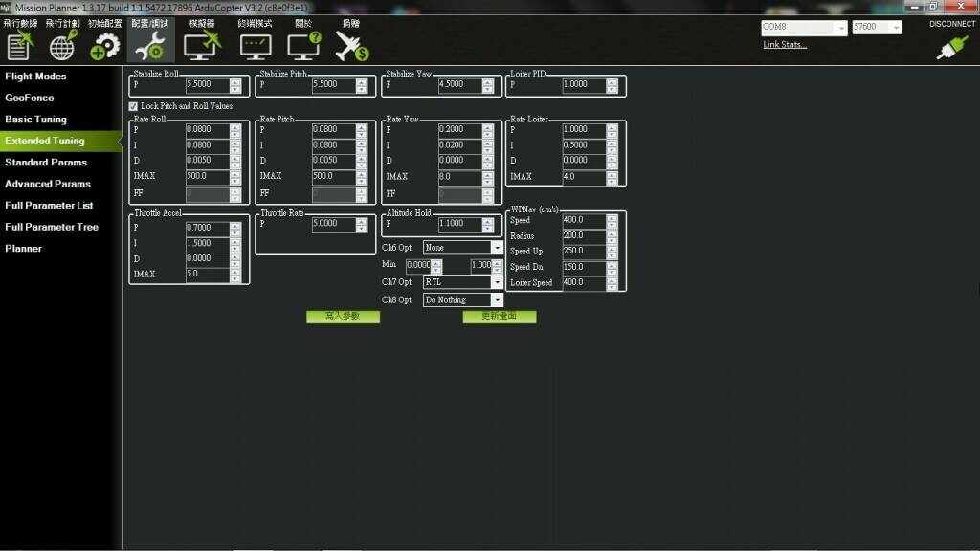Open the Simulation monitor-with-plane icon

click(x=202, y=45)
